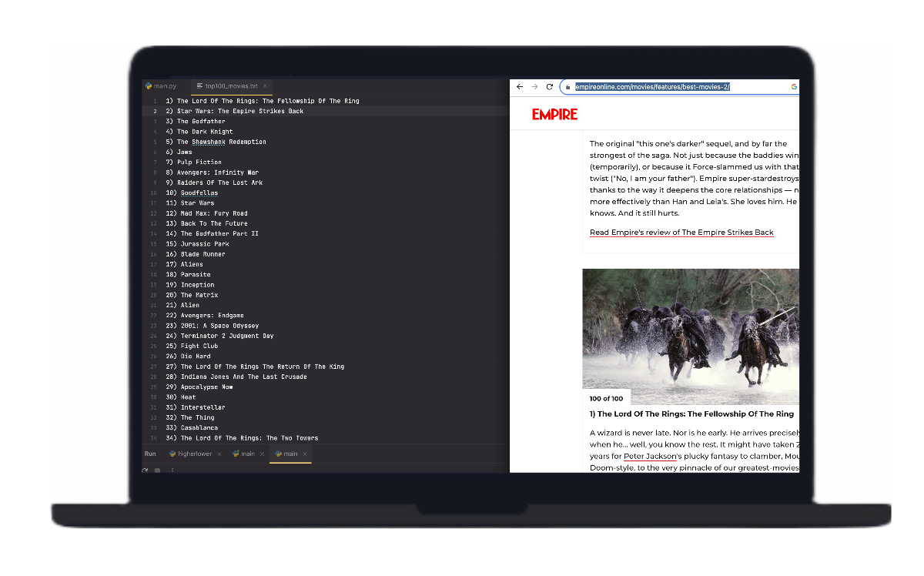This screenshot has height=576, width=924.
Task: Click line '6) Jaws'
Action: pos(179,152)
